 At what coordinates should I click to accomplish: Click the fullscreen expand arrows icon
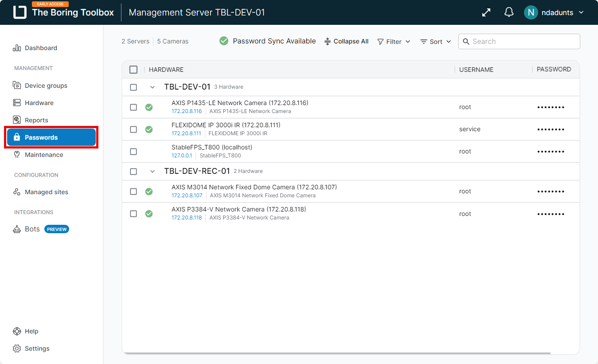pyautogui.click(x=486, y=12)
